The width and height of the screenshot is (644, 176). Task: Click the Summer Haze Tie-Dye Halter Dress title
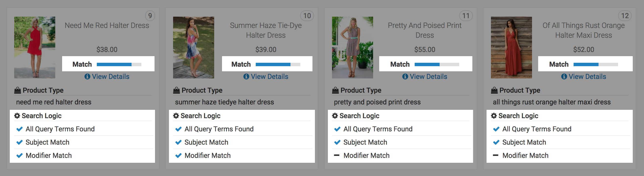[266, 30]
